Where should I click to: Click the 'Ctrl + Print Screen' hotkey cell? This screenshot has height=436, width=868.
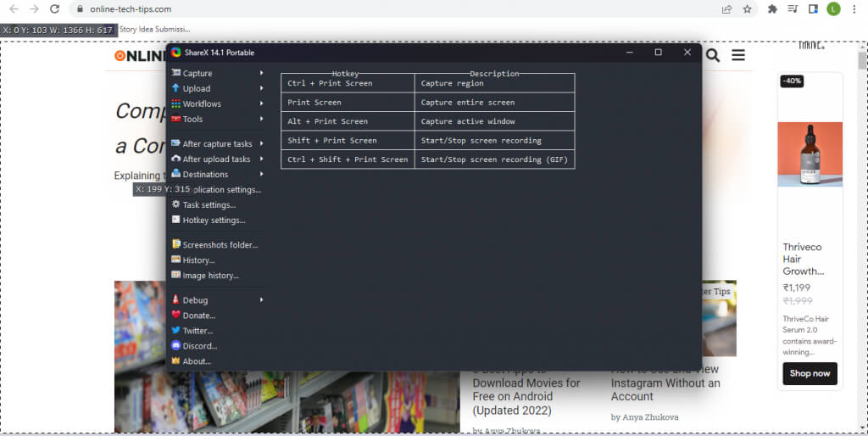click(x=348, y=83)
